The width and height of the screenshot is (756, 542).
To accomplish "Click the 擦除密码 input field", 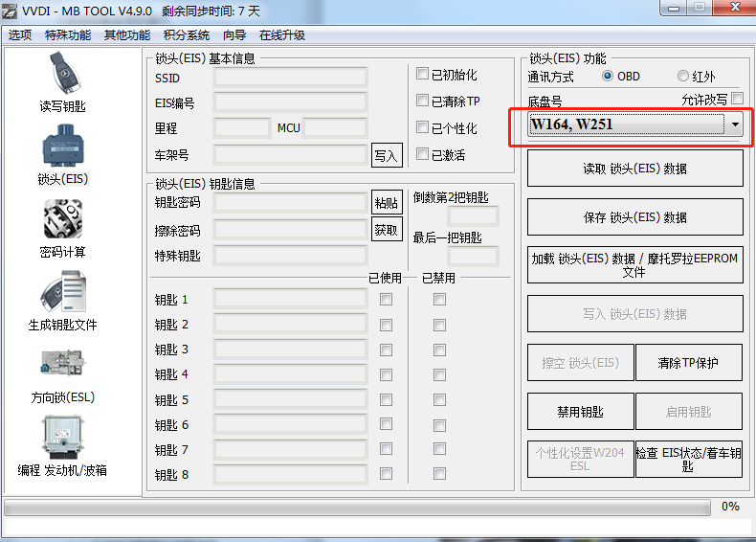I will click(x=290, y=230).
